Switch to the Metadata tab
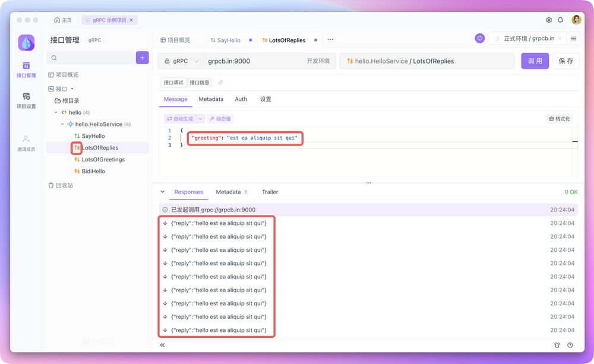Screen dimensions: 594x364 point(211,99)
